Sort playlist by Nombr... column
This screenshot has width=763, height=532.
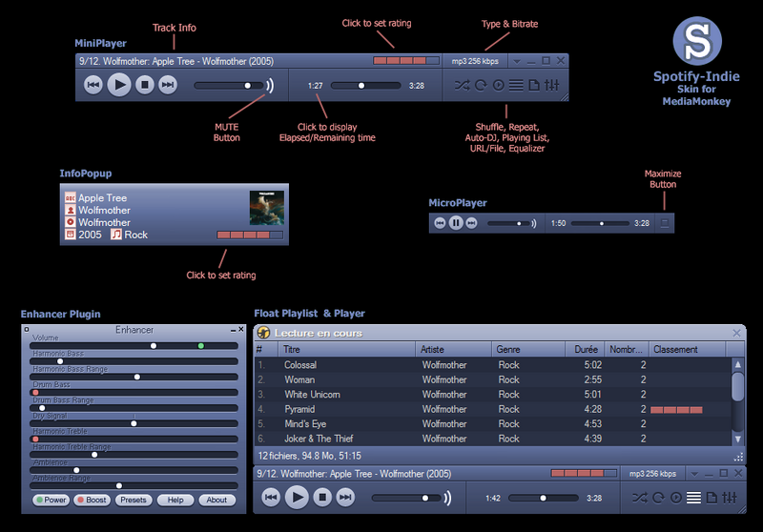(627, 349)
